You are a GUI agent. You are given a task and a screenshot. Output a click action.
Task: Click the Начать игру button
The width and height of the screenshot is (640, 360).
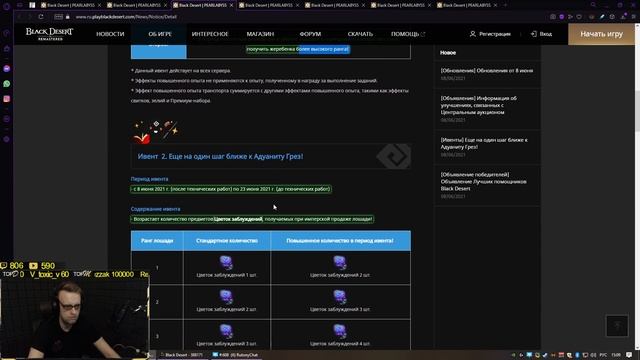[601, 34]
